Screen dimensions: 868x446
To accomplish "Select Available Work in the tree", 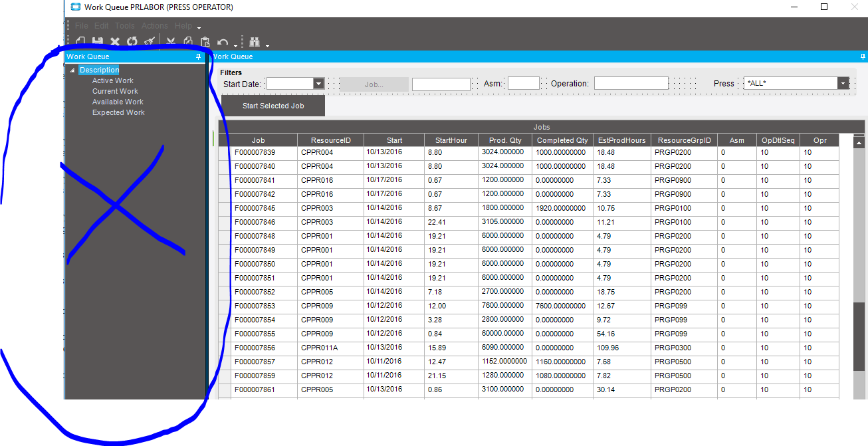I will tap(118, 102).
